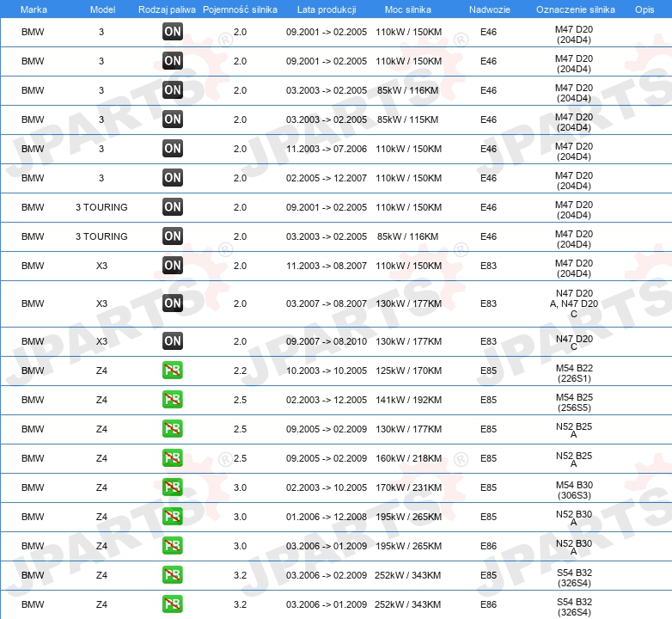Select the 85kW / 115KM power cell
Image resolution: width=672 pixels, height=619 pixels.
(x=407, y=120)
